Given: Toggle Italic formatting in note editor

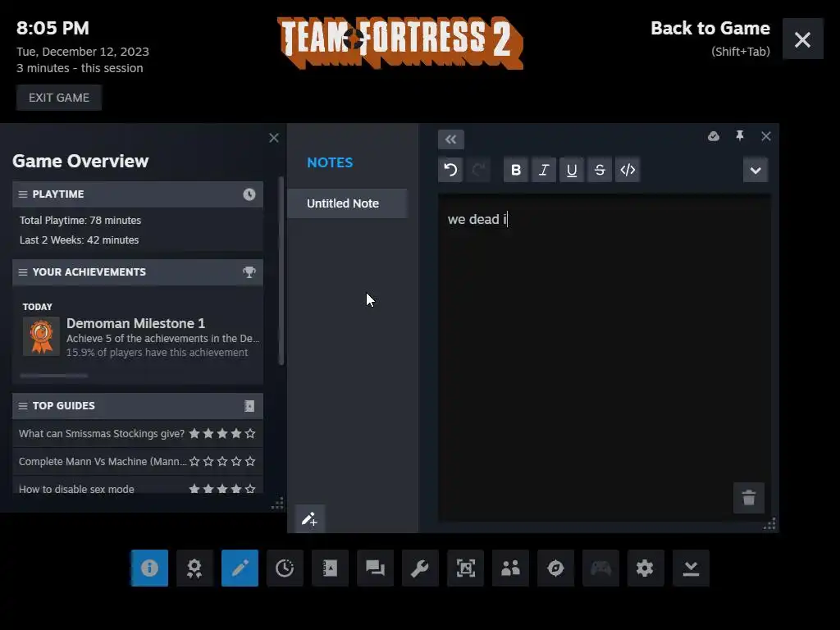Looking at the screenshot, I should [x=544, y=171].
